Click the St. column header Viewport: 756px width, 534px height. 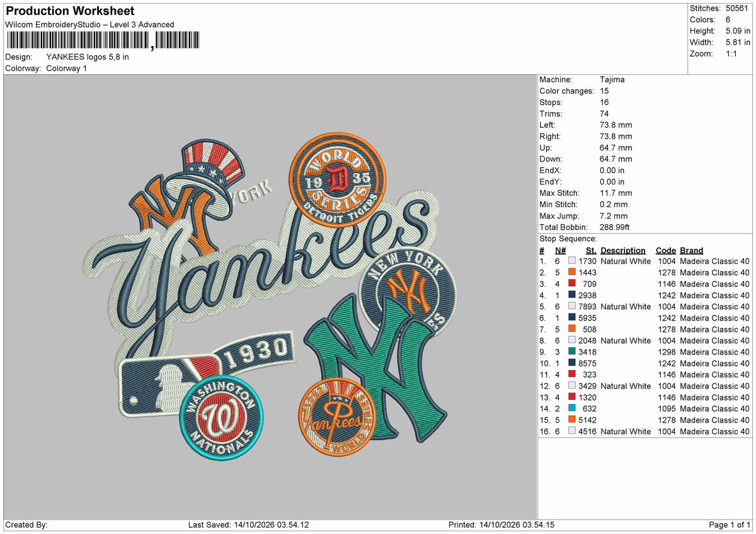click(591, 251)
